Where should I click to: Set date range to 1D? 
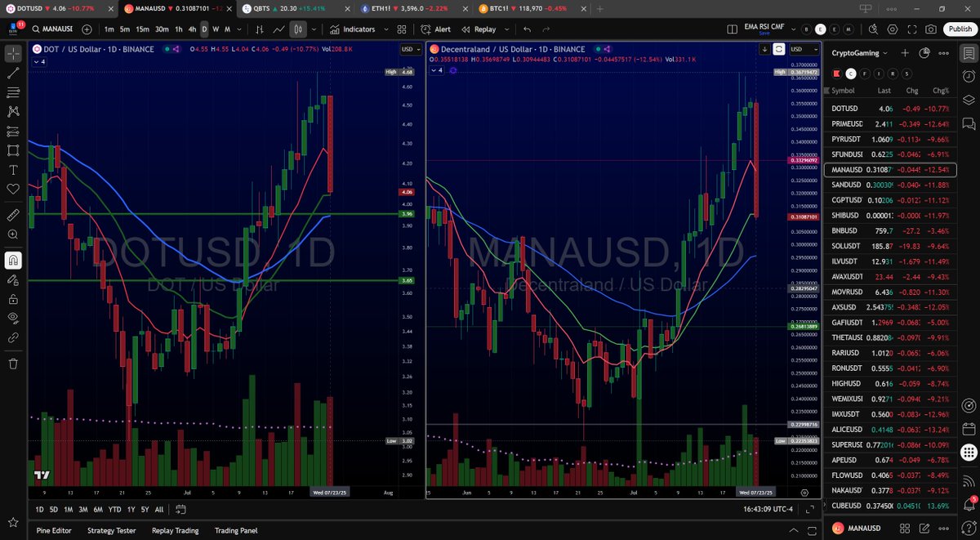(39, 509)
